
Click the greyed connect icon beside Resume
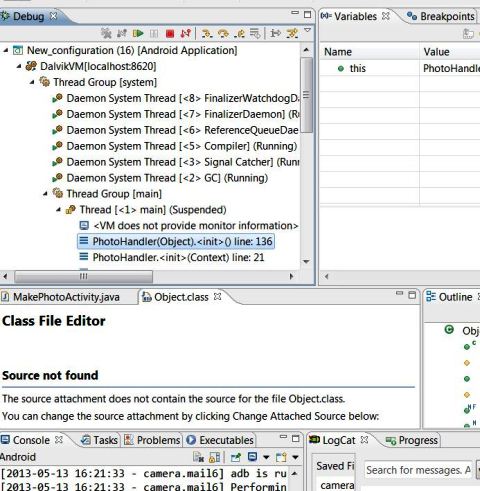pyautogui.click(x=122, y=33)
